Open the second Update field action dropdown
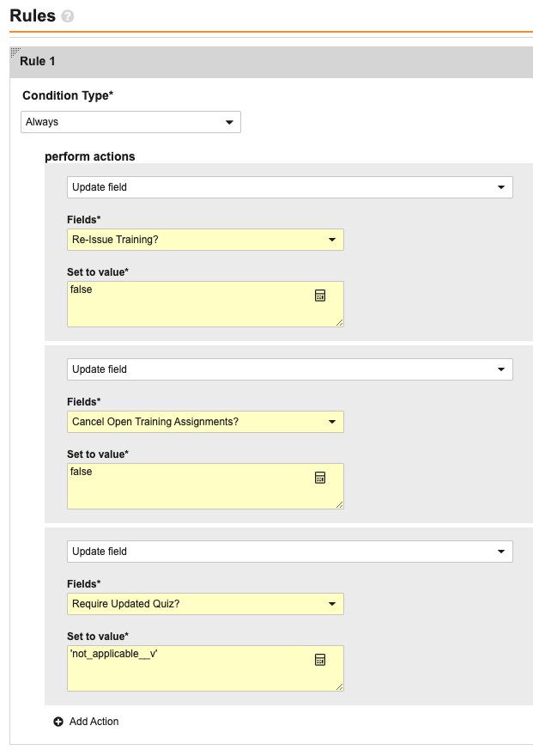This screenshot has height=756, width=533. tap(290, 369)
